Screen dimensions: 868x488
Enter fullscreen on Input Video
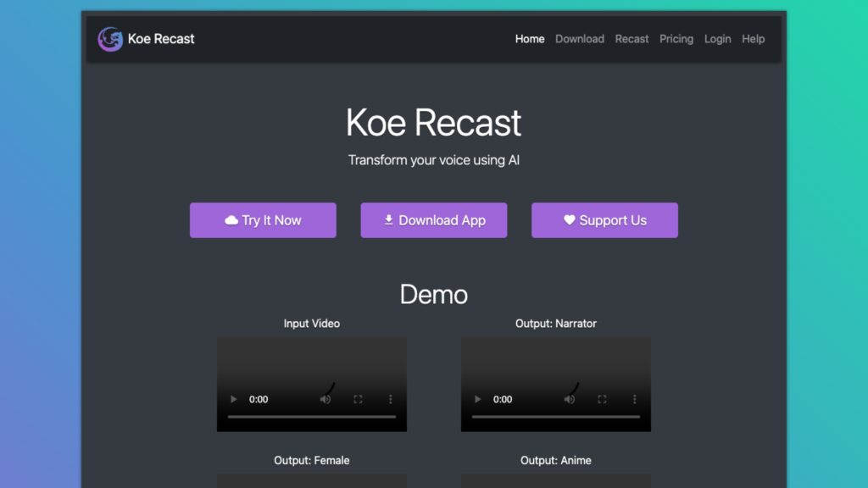pyautogui.click(x=358, y=399)
